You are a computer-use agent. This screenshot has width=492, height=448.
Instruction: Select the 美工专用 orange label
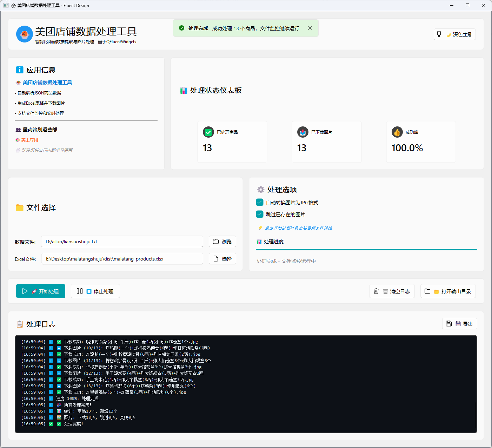[29, 140]
